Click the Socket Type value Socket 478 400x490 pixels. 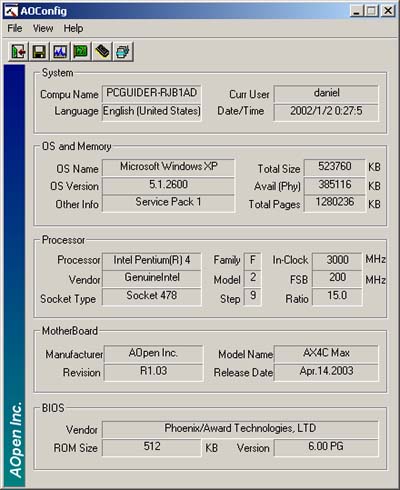tap(152, 297)
